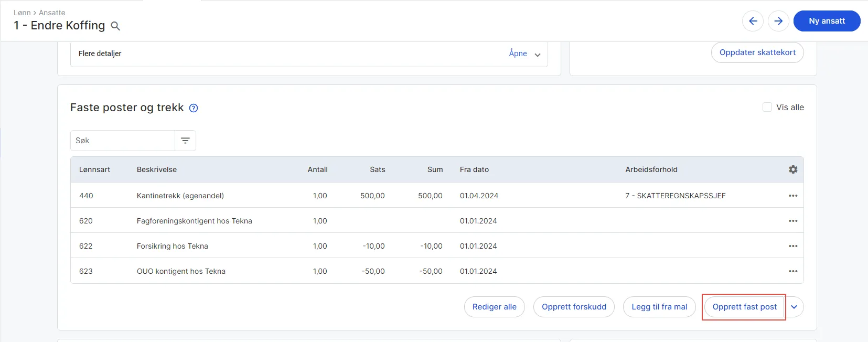
Task: Click the Ny ansatt button
Action: point(827,21)
